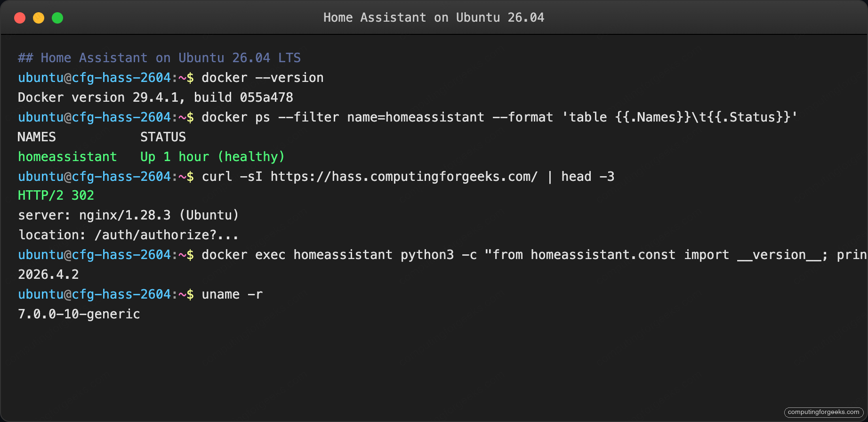Click 'server: nginx/1.28.3 (Ubuntu)' line

click(x=129, y=215)
